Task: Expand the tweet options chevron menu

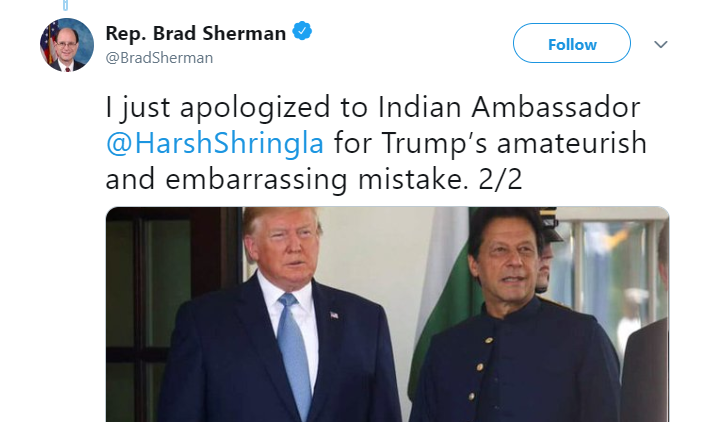Action: point(661,44)
